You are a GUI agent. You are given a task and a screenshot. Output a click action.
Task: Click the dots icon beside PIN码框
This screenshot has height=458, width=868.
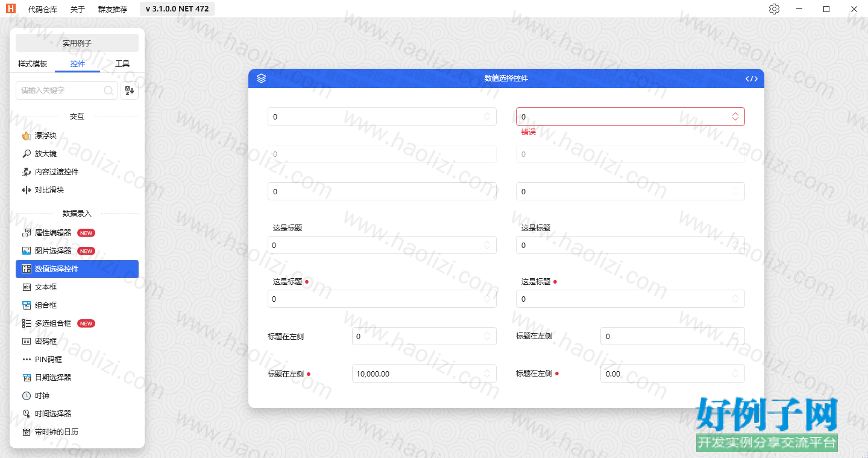point(27,360)
